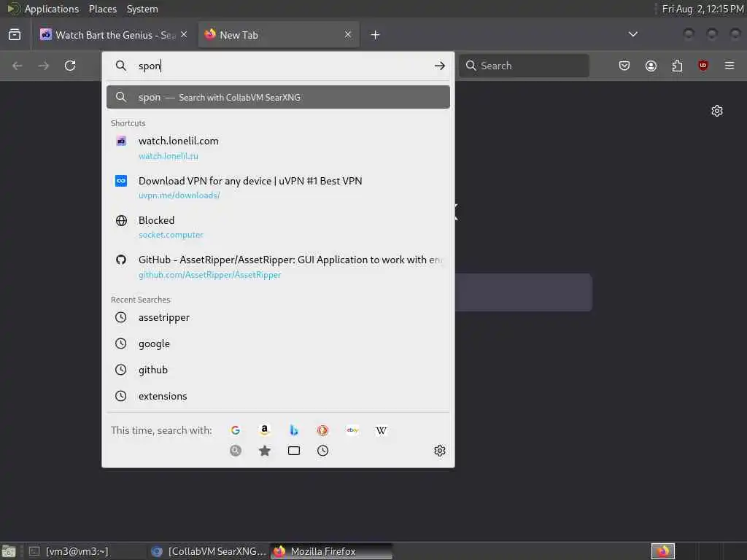Show desktop icon in bottom panel
The image size is (747, 560).
point(9,551)
